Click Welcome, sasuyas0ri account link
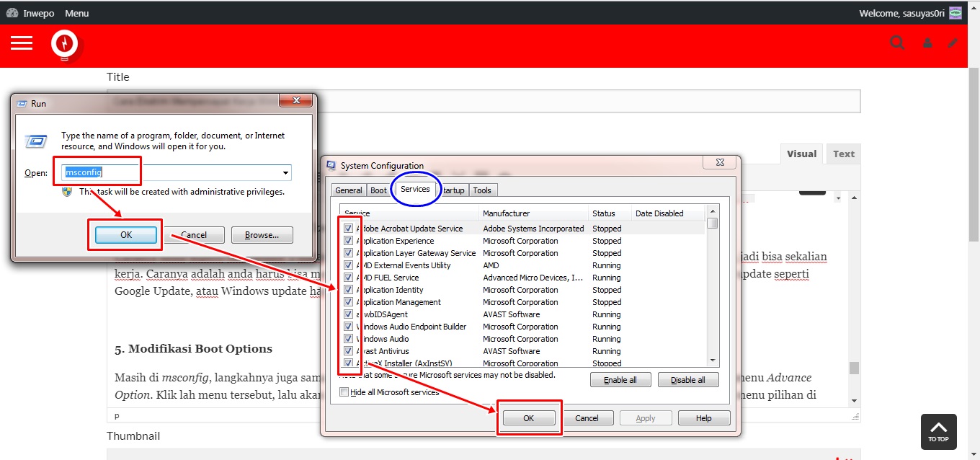This screenshot has height=460, width=980. [x=903, y=13]
